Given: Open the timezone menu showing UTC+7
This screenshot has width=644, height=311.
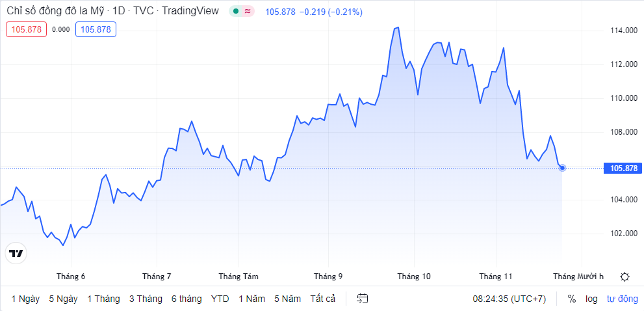Looking at the screenshot, I should pyautogui.click(x=509, y=299).
